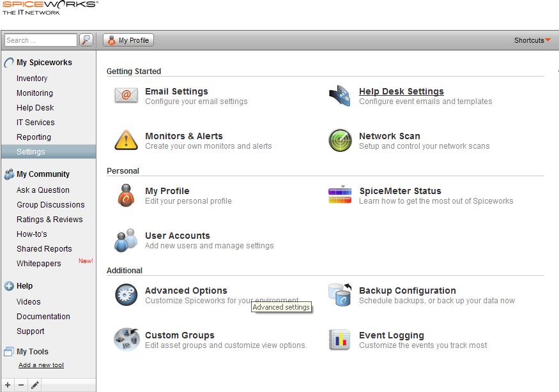
Task: Open the Shortcuts dropdown menu
Action: [x=532, y=40]
